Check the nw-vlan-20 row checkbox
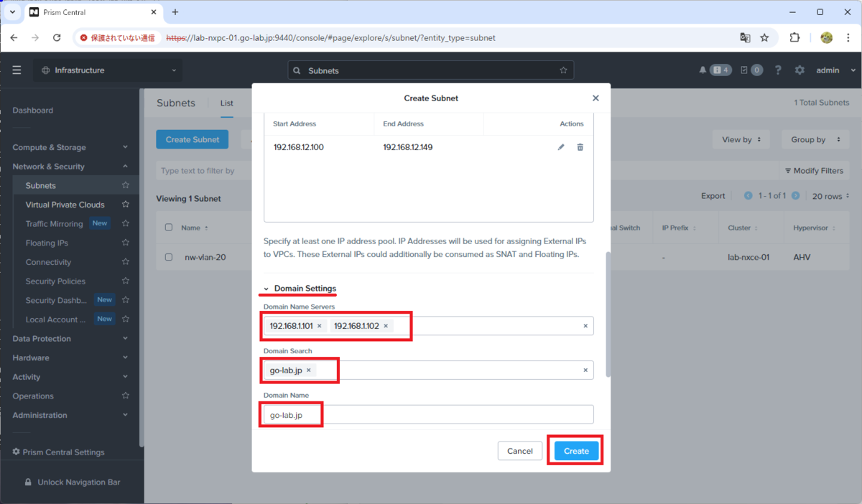862x504 pixels. [x=169, y=257]
